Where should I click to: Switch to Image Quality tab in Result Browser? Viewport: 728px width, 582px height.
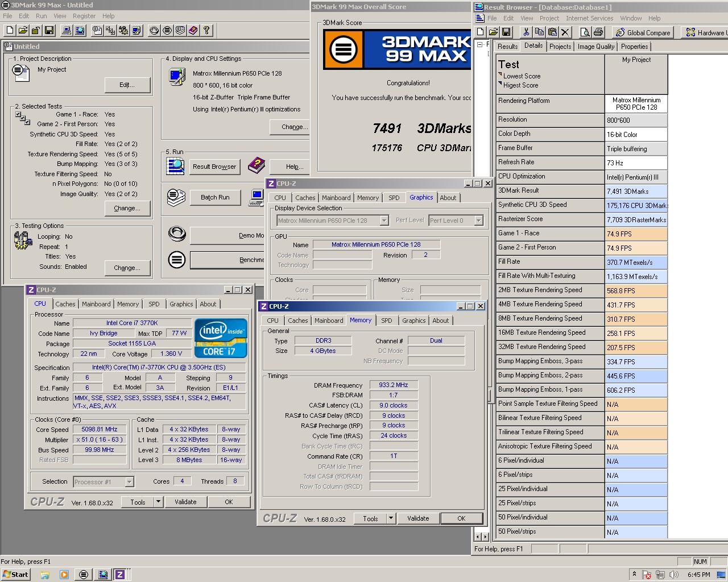tap(596, 47)
